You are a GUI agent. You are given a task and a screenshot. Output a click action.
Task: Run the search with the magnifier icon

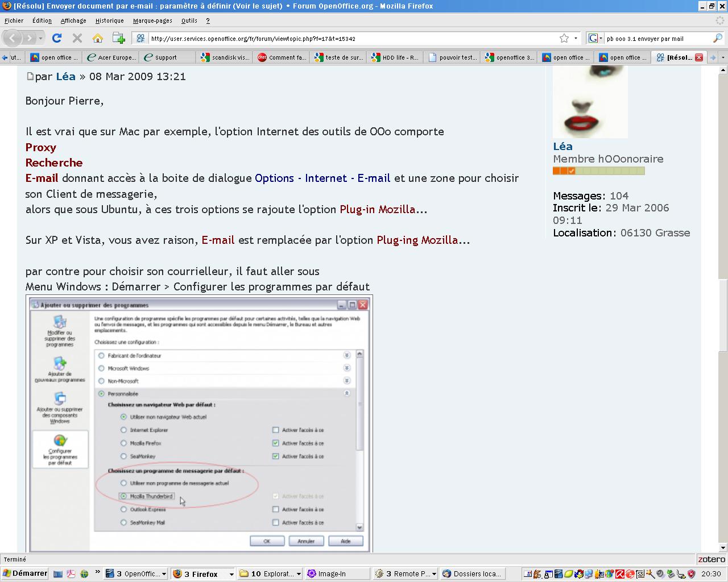pos(717,38)
